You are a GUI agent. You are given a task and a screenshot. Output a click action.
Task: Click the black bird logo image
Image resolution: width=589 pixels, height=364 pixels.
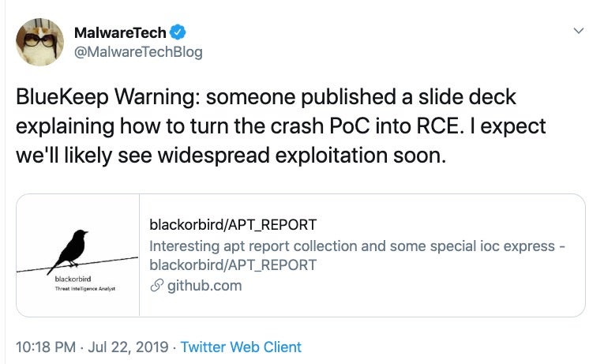point(69,251)
